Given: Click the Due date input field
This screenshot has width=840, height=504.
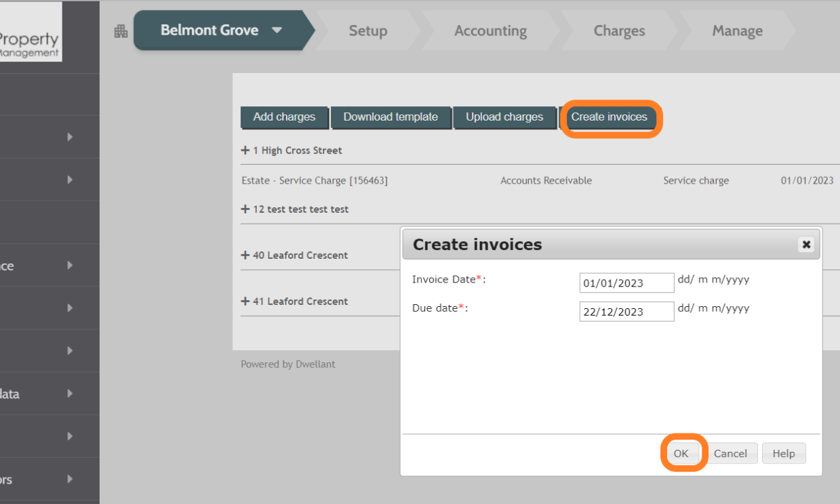Looking at the screenshot, I should [x=626, y=311].
